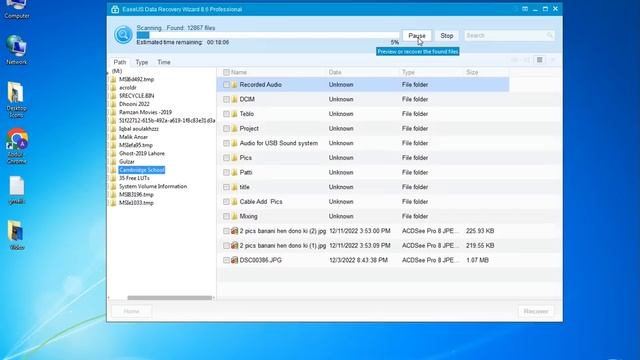This screenshot has width=640, height=360.
Task: Click the tree panel horizontal scrollbar
Action: pyautogui.click(x=169, y=298)
